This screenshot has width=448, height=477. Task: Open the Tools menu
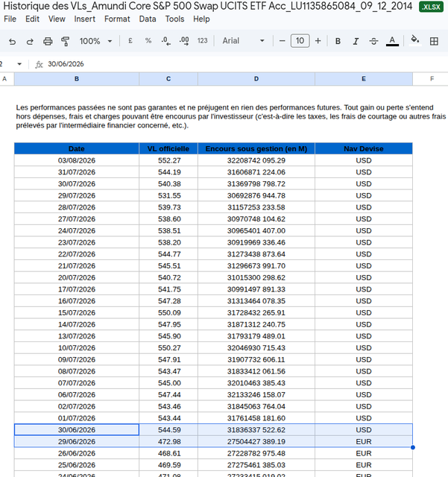(174, 19)
